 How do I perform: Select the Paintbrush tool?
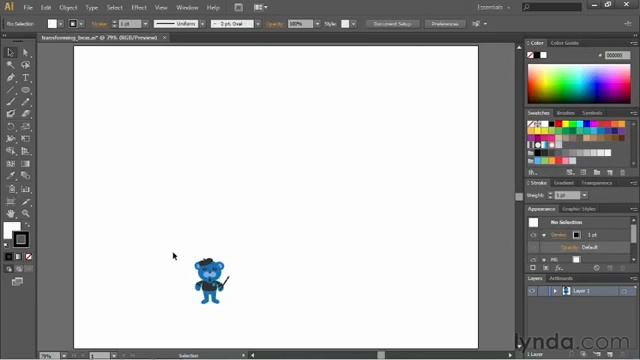pos(11,102)
